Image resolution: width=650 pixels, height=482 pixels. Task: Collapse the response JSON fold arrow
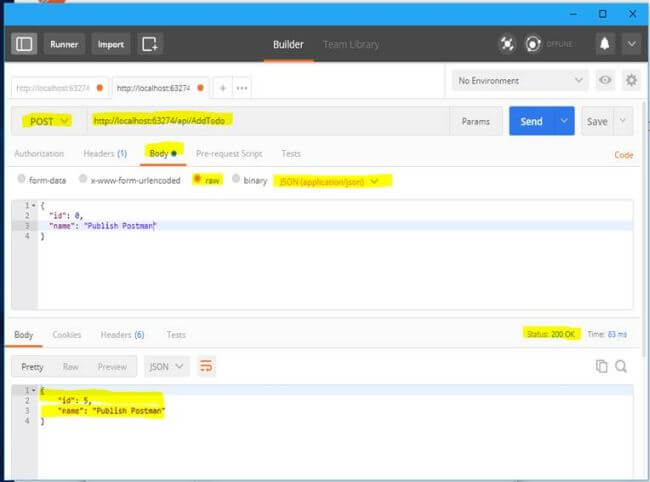point(34,390)
